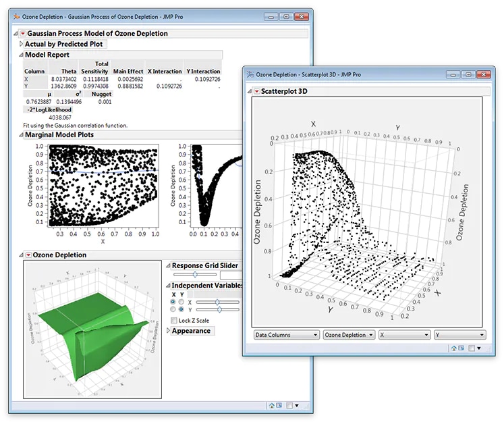Click home window icon in Scatterplot 3D status bar
Viewport: 504px width, 422px height.
point(454,348)
